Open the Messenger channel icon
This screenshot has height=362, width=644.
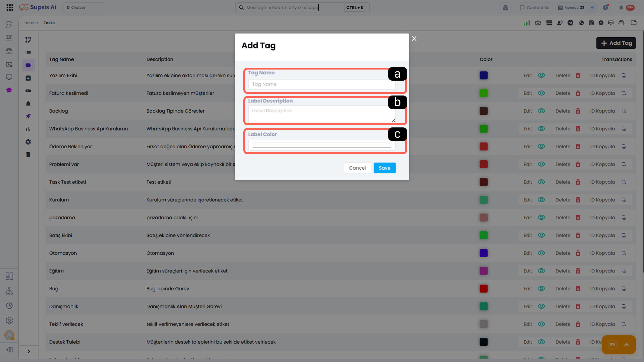pyautogui.click(x=601, y=23)
